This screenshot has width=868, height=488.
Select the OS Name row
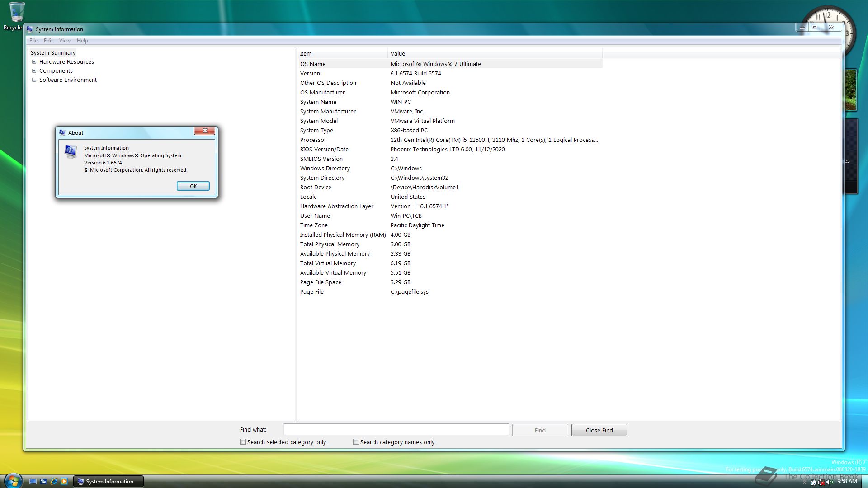[450, 64]
